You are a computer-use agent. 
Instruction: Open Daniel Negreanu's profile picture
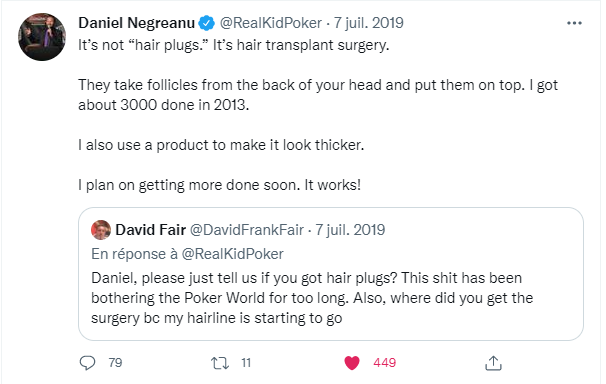coord(42,37)
